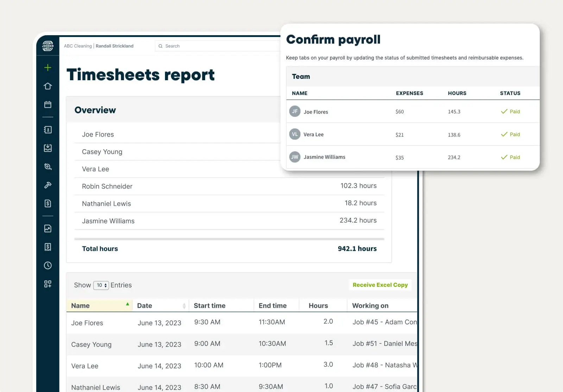Open the Show 10 entries dropdown

coord(101,285)
